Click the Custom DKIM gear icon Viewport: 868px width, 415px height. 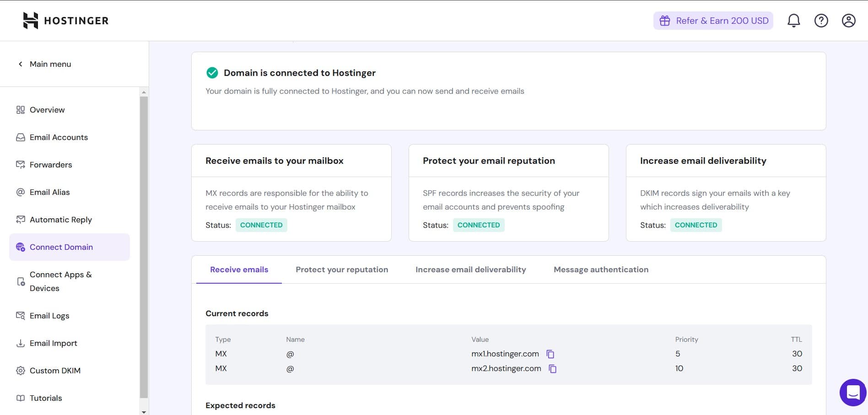(x=21, y=371)
